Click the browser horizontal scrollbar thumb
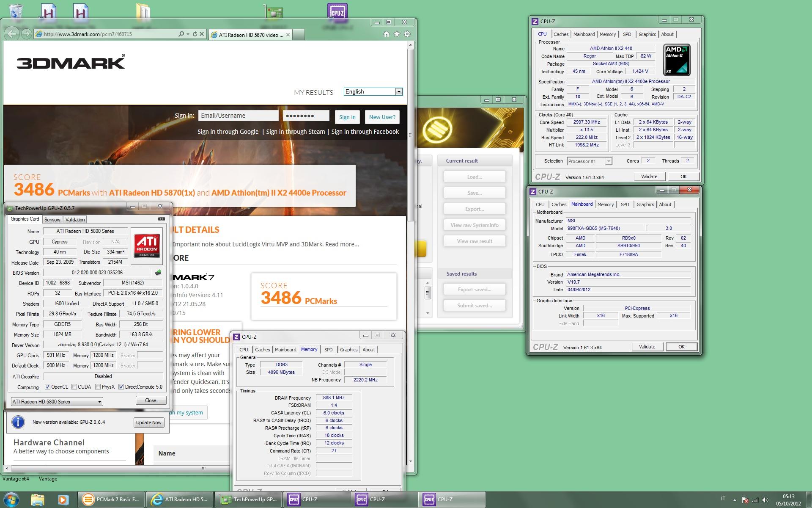Viewport: 812px width, 508px height. point(203,468)
